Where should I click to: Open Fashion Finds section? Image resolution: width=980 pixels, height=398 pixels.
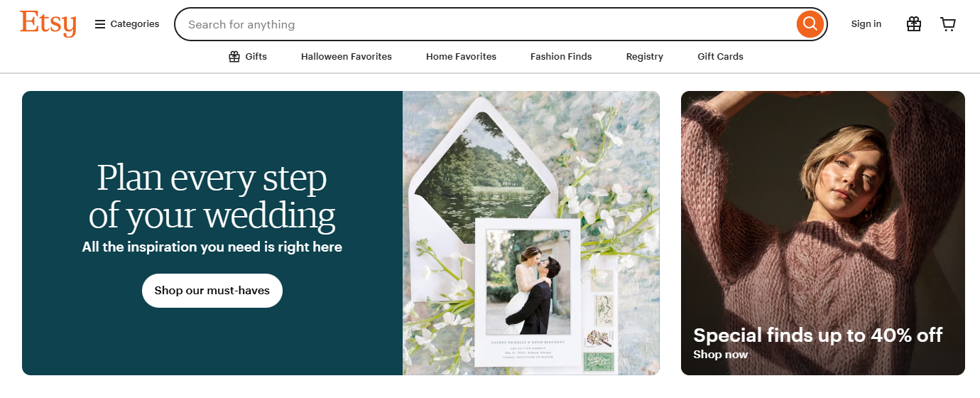[x=561, y=57]
